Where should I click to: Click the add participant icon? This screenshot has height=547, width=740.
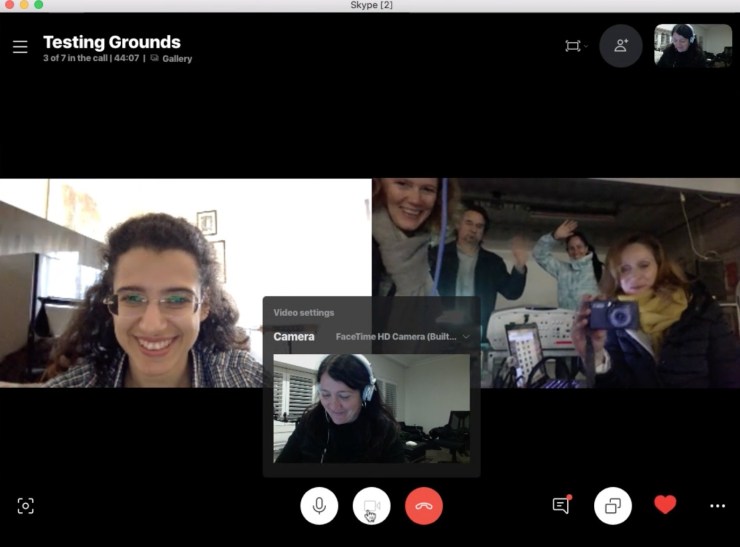pyautogui.click(x=621, y=46)
